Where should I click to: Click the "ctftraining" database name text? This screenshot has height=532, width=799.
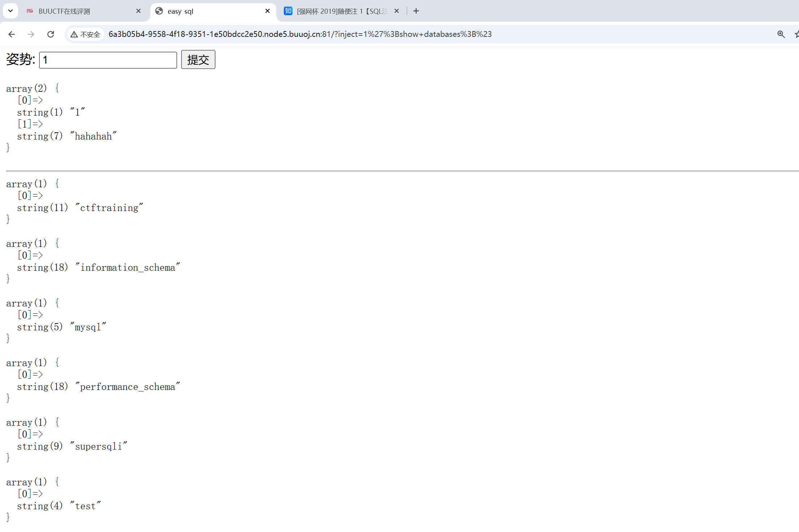point(109,208)
